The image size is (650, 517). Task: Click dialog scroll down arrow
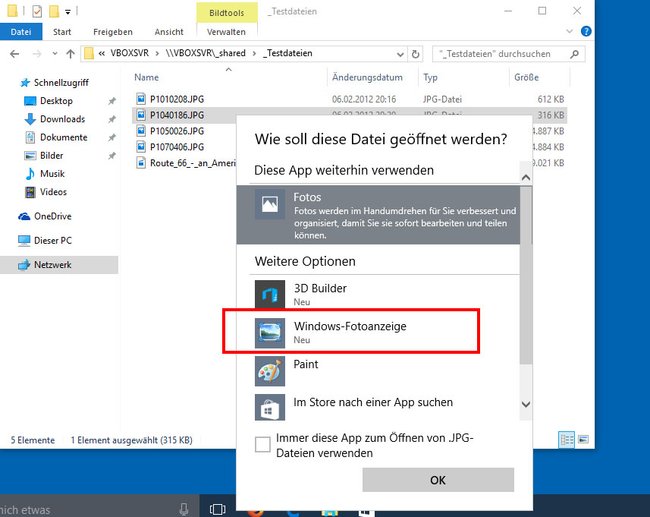click(x=526, y=404)
